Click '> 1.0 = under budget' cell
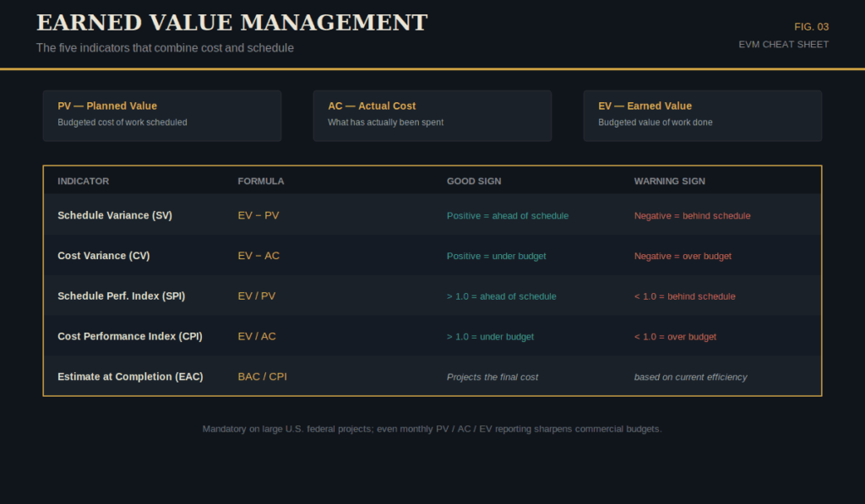Image resolution: width=865 pixels, height=504 pixels. click(x=491, y=337)
